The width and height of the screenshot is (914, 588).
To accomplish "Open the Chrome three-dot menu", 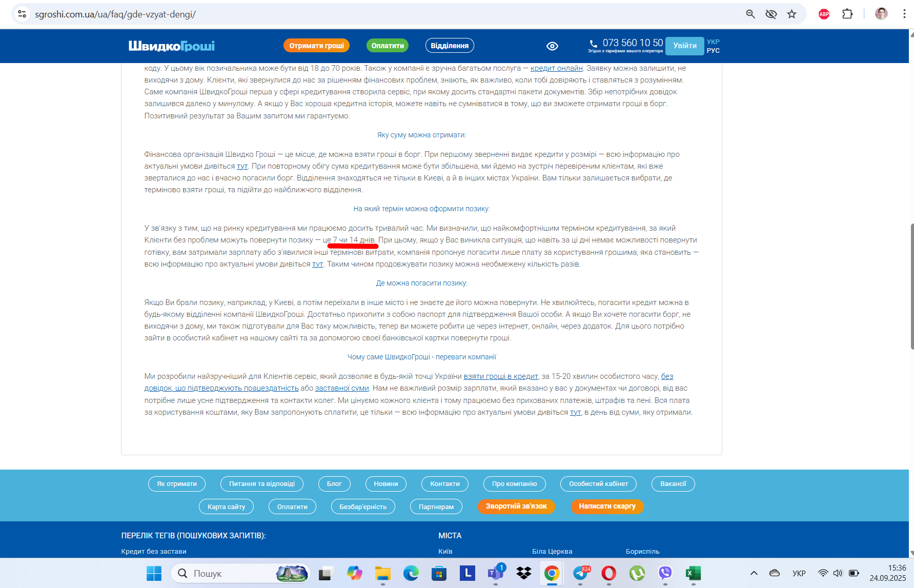I will (904, 14).
